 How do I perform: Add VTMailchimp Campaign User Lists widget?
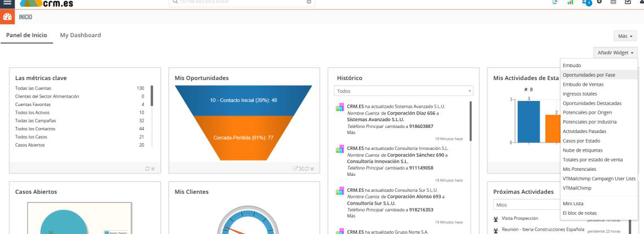(599, 179)
